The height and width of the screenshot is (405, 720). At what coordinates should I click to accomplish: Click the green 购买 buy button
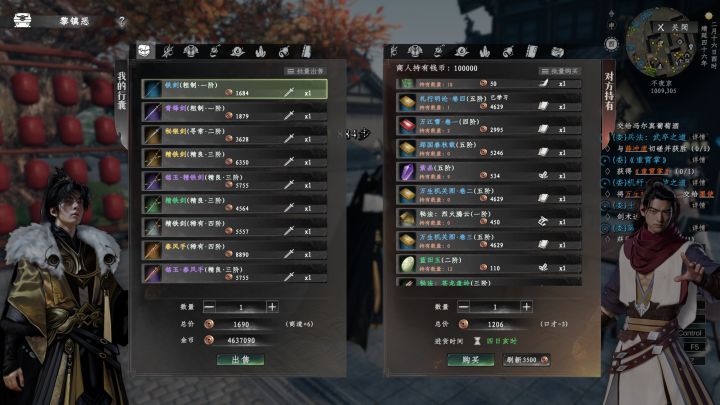[471, 360]
